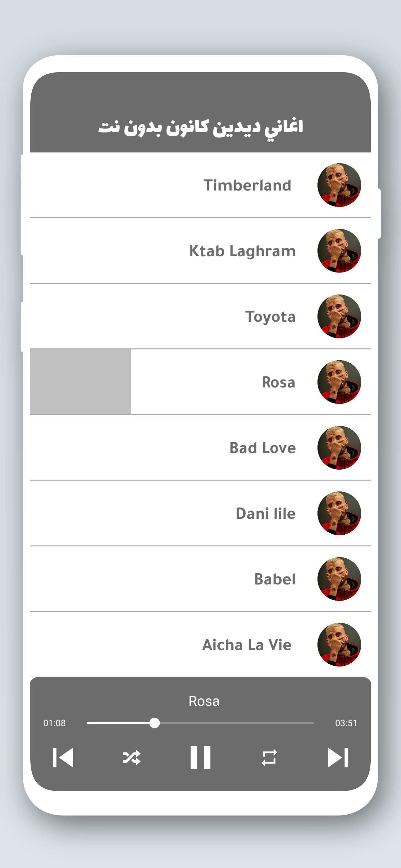The height and width of the screenshot is (868, 401).
Task: Open the Bad Love song
Action: coord(200,447)
